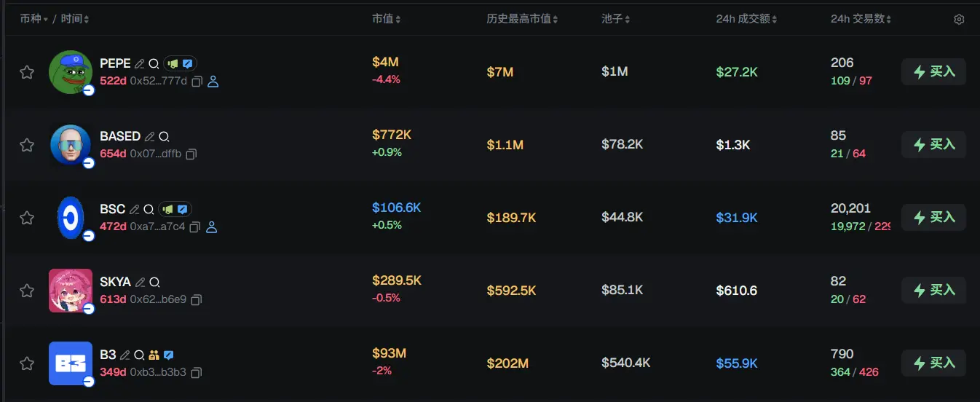This screenshot has width=980, height=402.
Task: Click the search icon next to BASED
Action: pyautogui.click(x=164, y=137)
